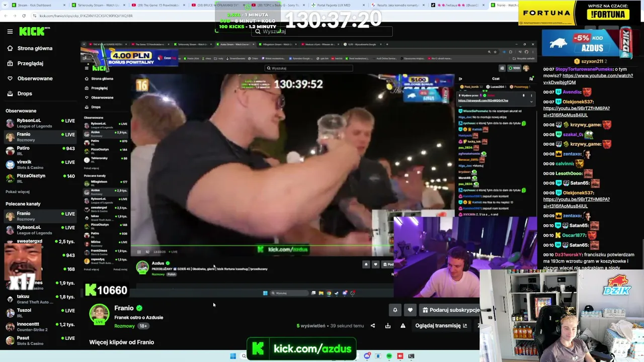Go back with the browser back arrow
This screenshot has height=362, width=644.
click(x=6, y=16)
